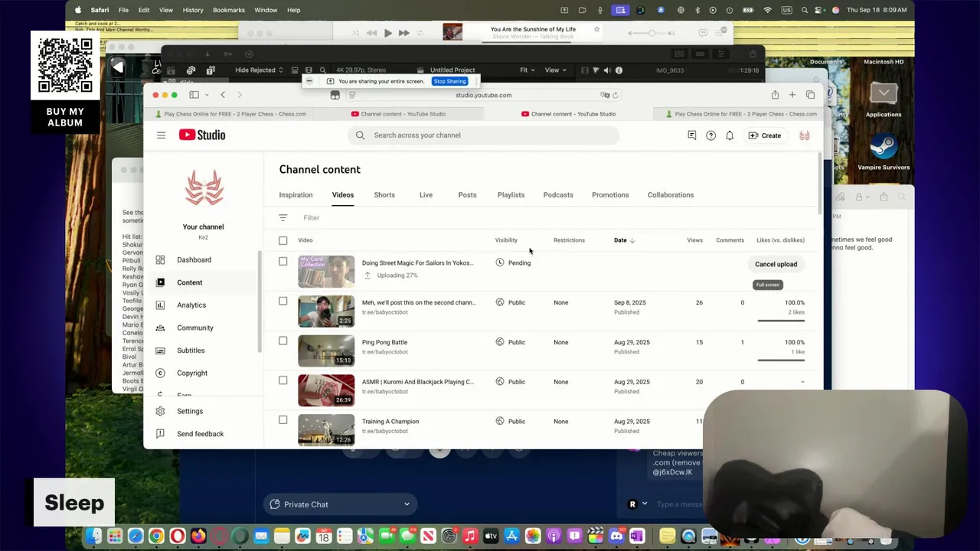
Task: Open the Collaborations tab
Action: coord(671,194)
